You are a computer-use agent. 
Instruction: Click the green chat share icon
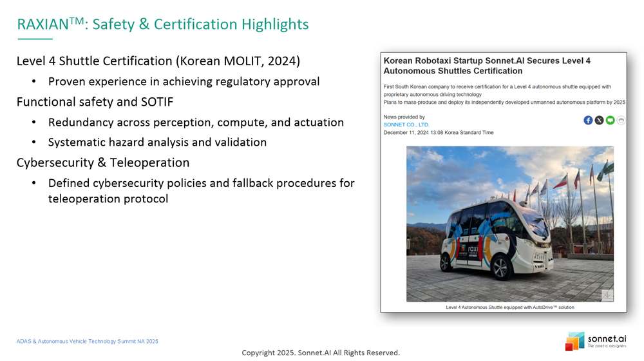pyautogui.click(x=610, y=121)
